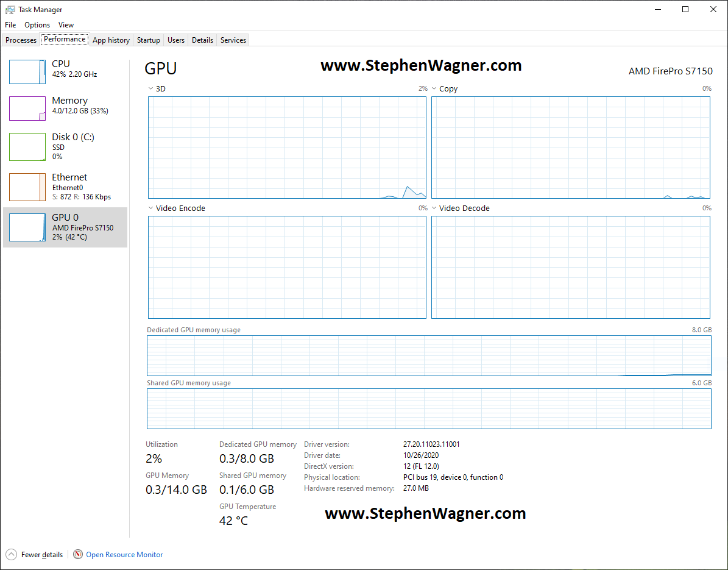Viewport: 728px width, 570px height.
Task: Minimize the Task Manager window
Action: [x=658, y=9]
